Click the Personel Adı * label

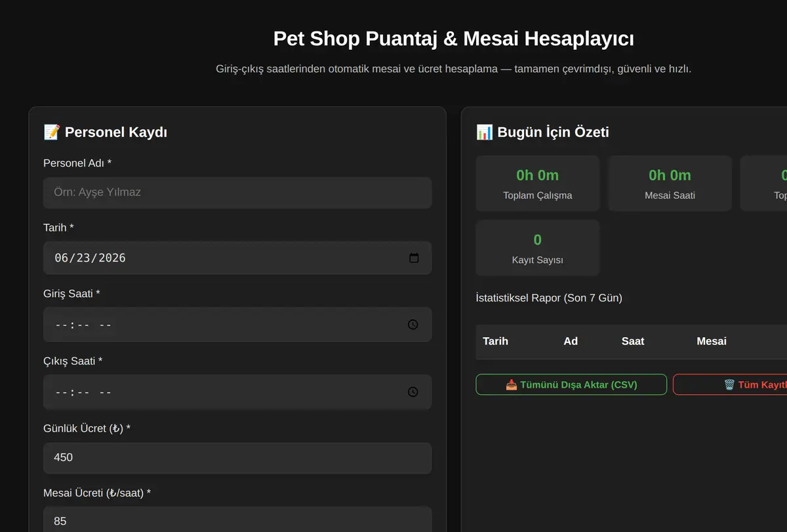[77, 163]
